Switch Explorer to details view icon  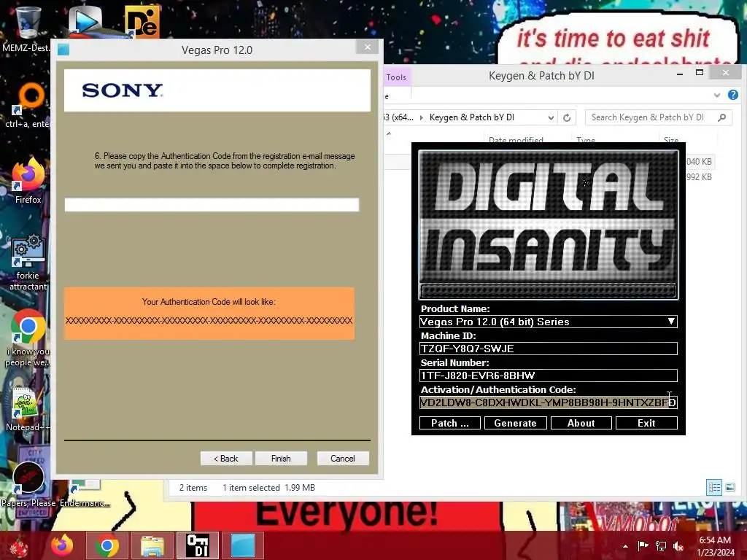(x=714, y=487)
